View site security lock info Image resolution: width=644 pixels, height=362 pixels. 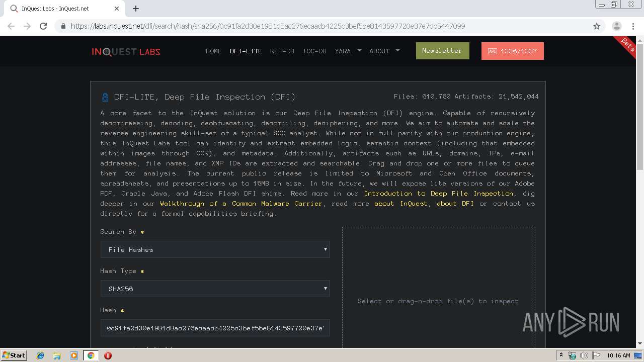63,26
